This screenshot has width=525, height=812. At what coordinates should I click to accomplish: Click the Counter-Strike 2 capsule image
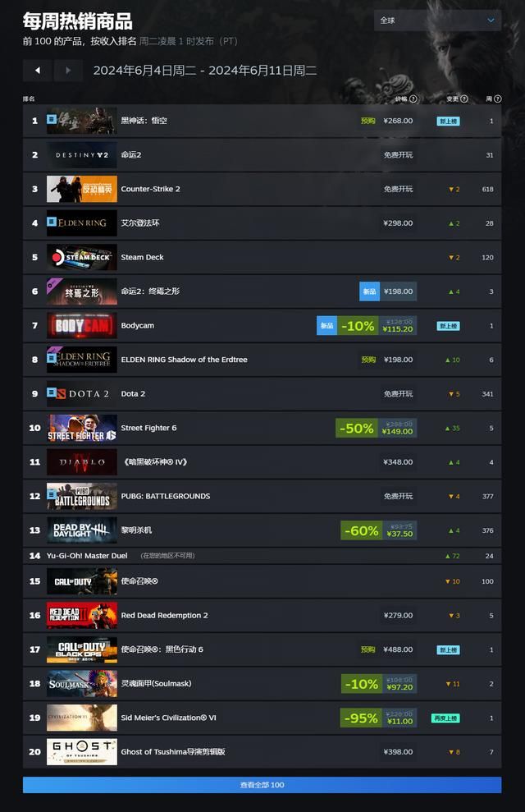[81, 189]
